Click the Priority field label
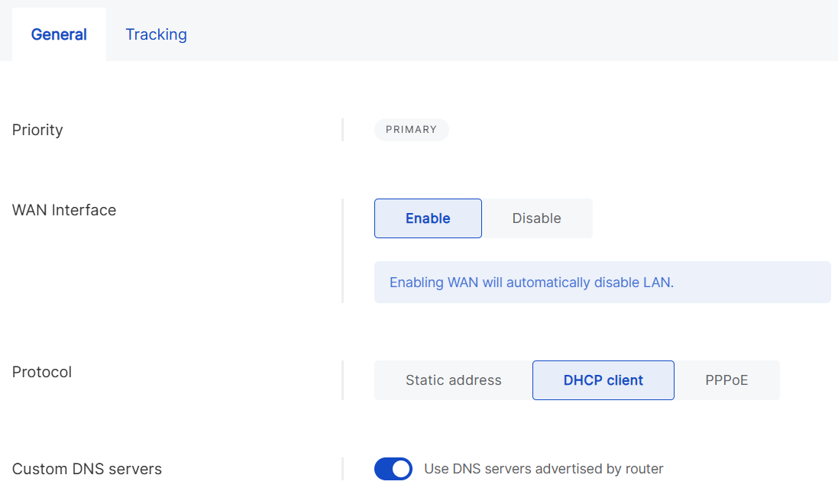This screenshot has width=838, height=504. pos(37,129)
